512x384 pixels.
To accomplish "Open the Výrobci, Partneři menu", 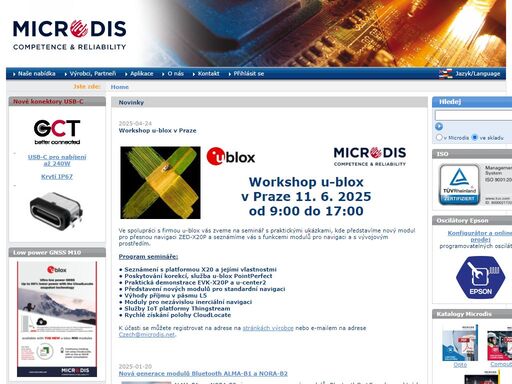I will click(93, 73).
